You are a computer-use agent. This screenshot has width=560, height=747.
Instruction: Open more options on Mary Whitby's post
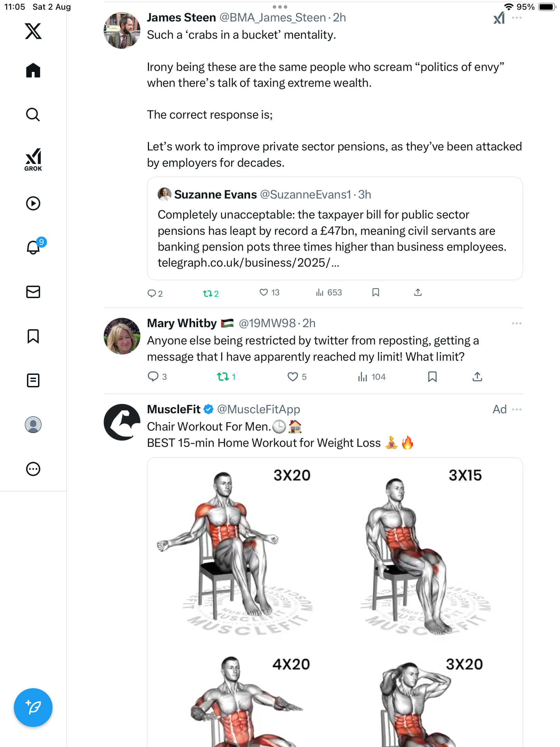(516, 323)
